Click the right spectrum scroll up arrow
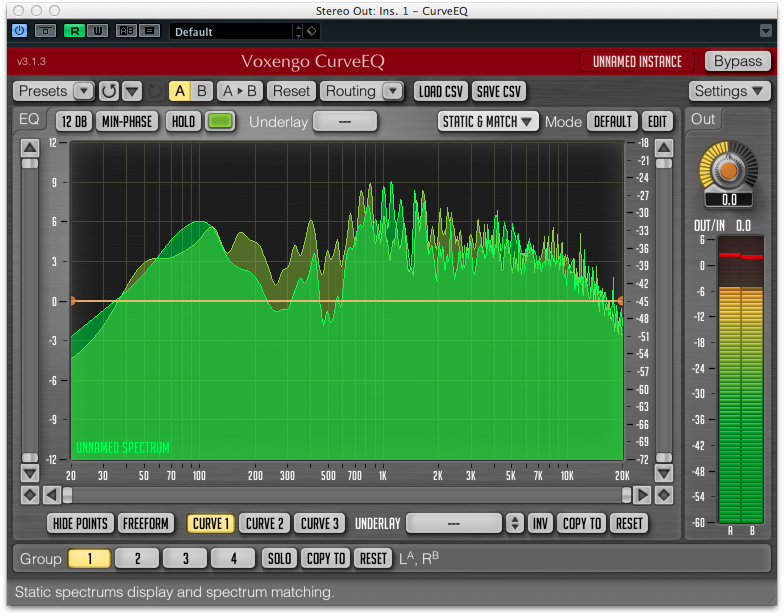The width and height of the screenshot is (784, 616). pos(664,148)
